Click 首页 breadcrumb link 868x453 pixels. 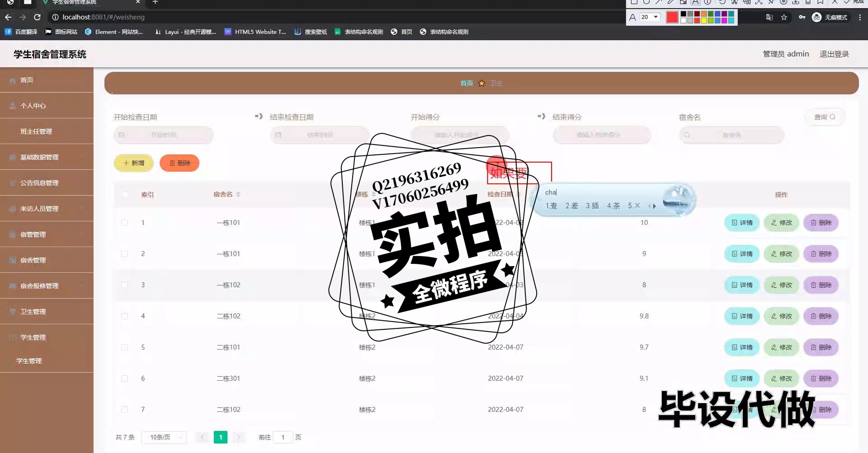[467, 83]
